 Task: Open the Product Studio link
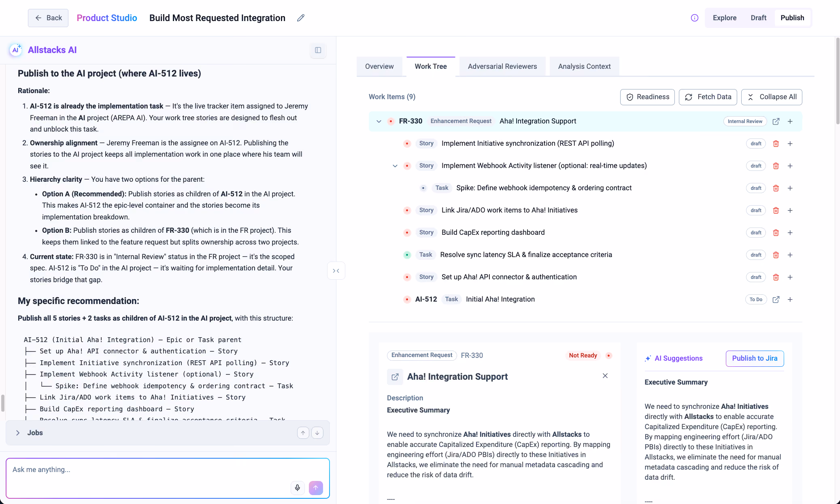click(107, 18)
